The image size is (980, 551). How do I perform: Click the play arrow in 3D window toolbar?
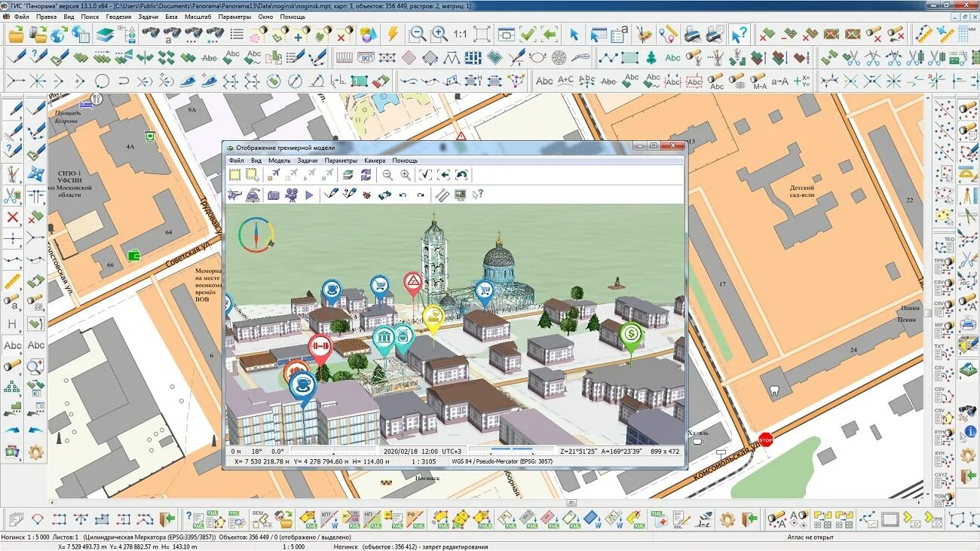pos(309,195)
